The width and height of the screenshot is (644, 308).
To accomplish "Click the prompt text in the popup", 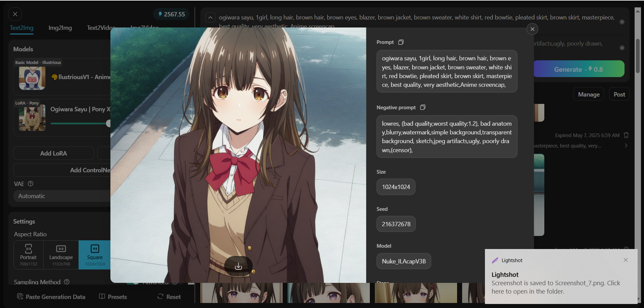I will (447, 71).
